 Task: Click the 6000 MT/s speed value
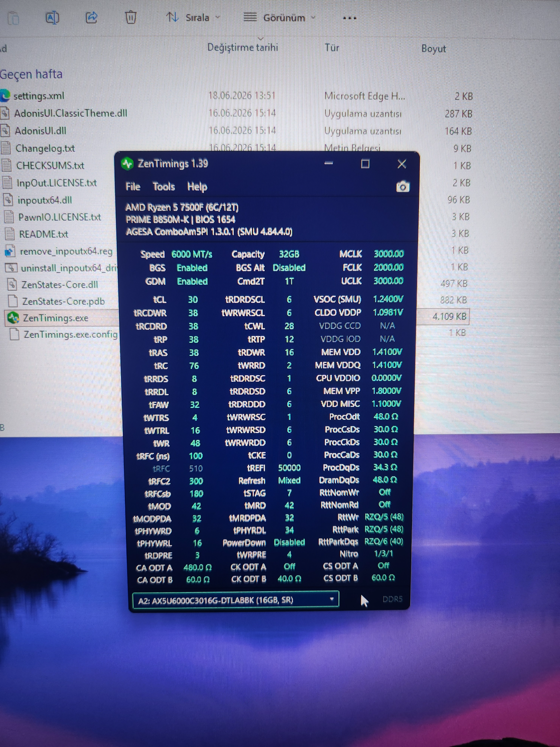[x=192, y=255]
